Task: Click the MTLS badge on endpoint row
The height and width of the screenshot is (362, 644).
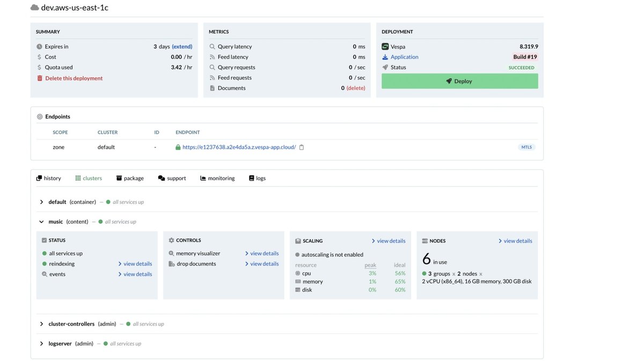Action: pos(527,147)
